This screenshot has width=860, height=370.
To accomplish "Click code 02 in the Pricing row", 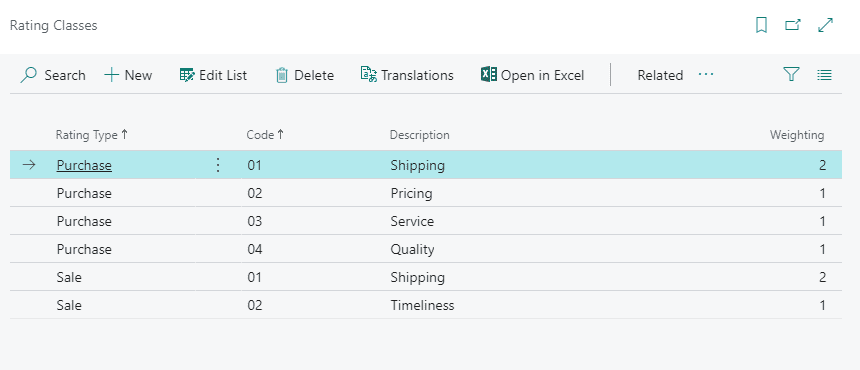I will tap(254, 193).
